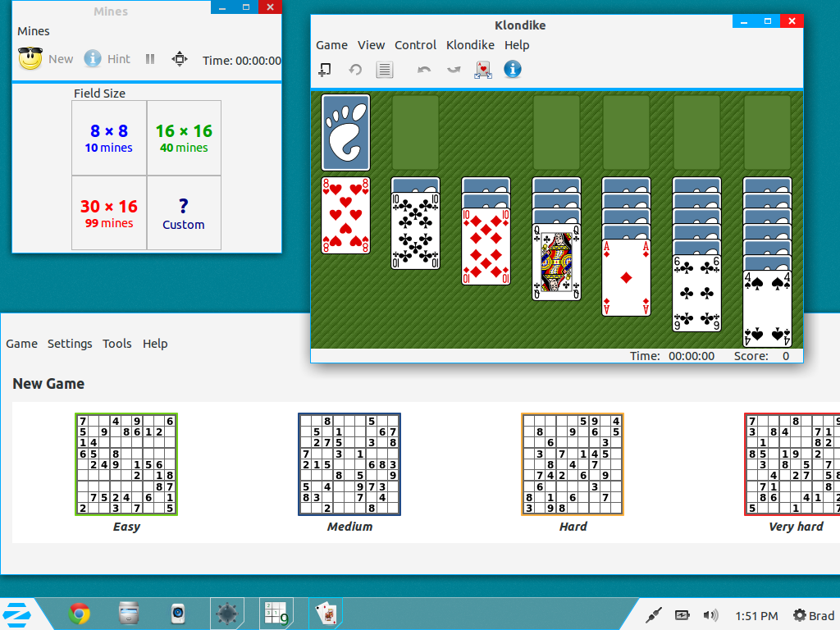Open the Zorin start menu in taskbar
The height and width of the screenshot is (630, 840).
(17, 614)
